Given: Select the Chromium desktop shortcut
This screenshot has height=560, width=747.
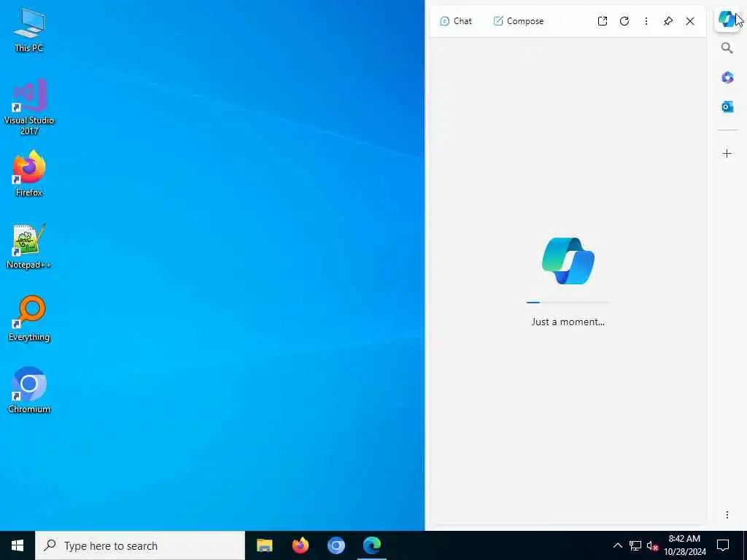Looking at the screenshot, I should pyautogui.click(x=28, y=390).
